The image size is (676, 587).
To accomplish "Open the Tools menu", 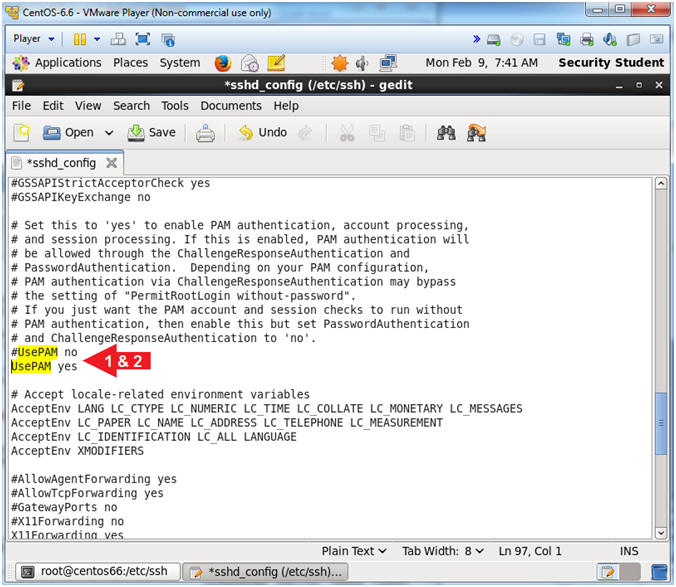I will click(x=175, y=106).
